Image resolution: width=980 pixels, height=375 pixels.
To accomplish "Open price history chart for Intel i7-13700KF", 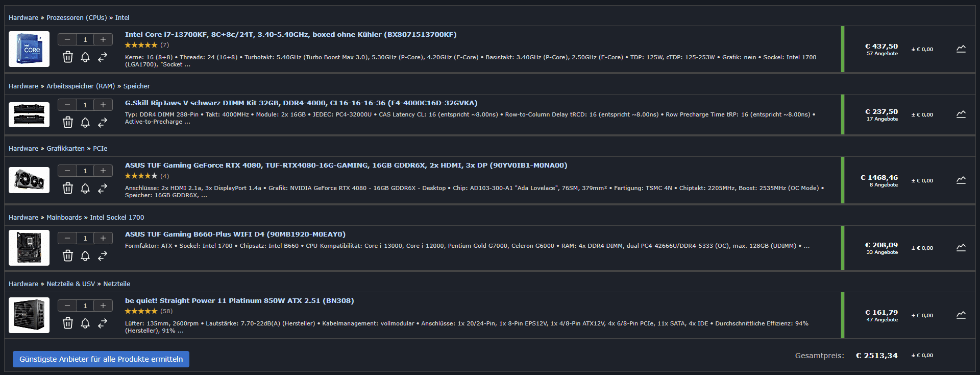I will point(961,49).
